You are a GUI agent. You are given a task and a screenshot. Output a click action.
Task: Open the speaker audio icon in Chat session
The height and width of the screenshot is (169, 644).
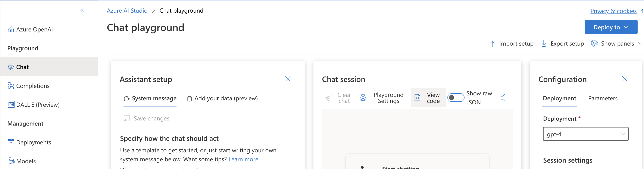pyautogui.click(x=503, y=98)
